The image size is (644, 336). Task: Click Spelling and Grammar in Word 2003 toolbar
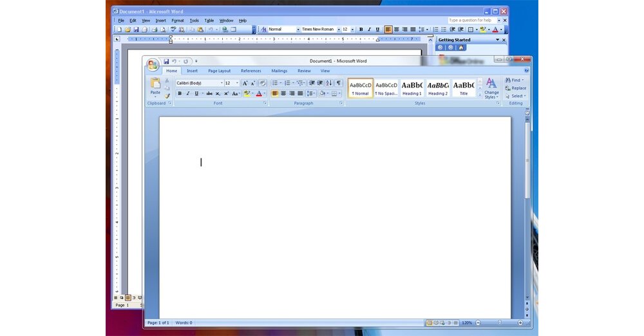(x=173, y=30)
